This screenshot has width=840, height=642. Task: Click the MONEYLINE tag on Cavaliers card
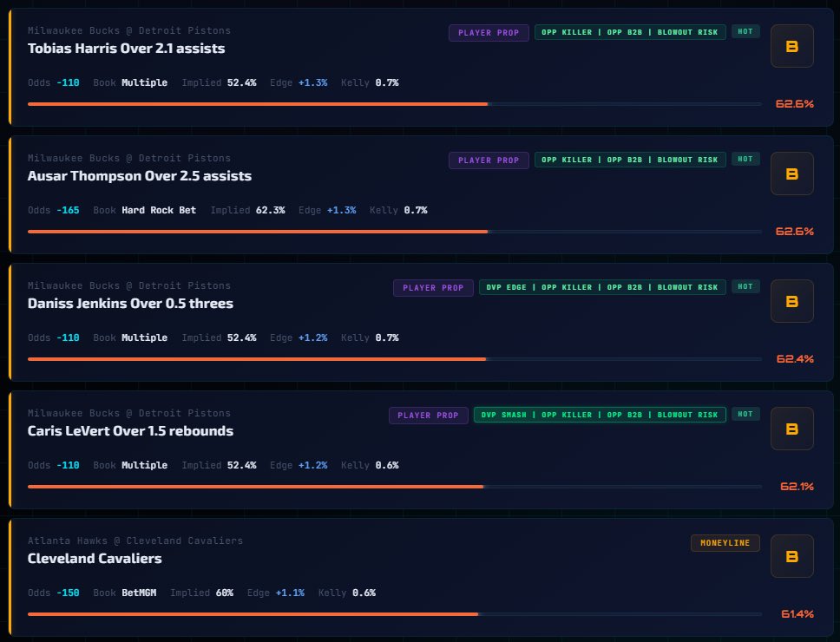(725, 543)
